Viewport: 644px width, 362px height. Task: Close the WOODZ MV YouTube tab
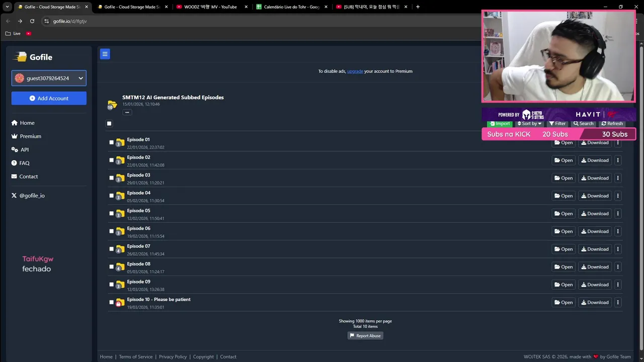point(246,7)
